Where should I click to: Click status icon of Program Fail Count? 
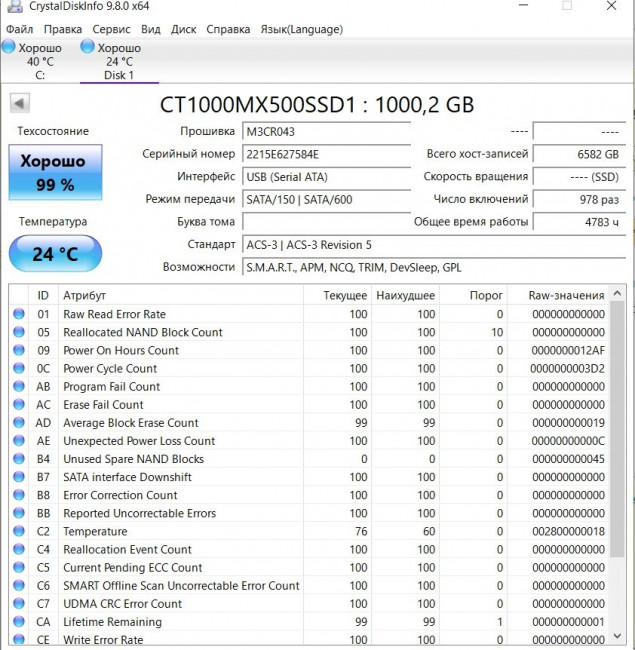pyautogui.click(x=19, y=386)
